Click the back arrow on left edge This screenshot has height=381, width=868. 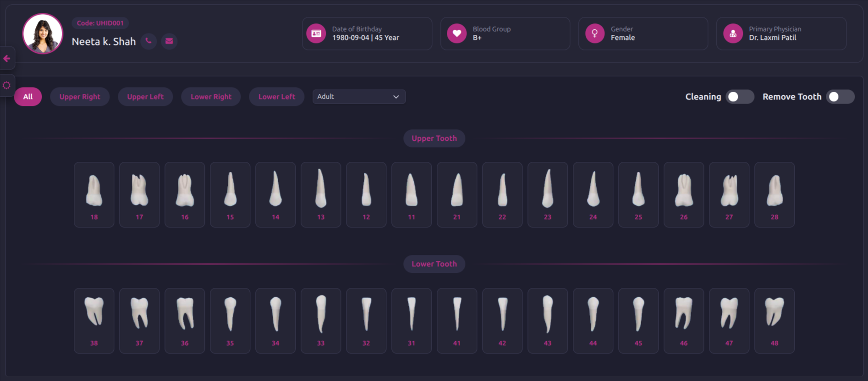(x=7, y=59)
